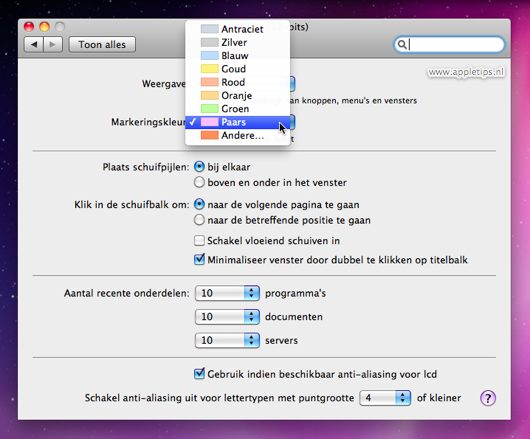530x439 pixels.
Task: Open custom color via Andere... swatch
Action: click(x=210, y=135)
